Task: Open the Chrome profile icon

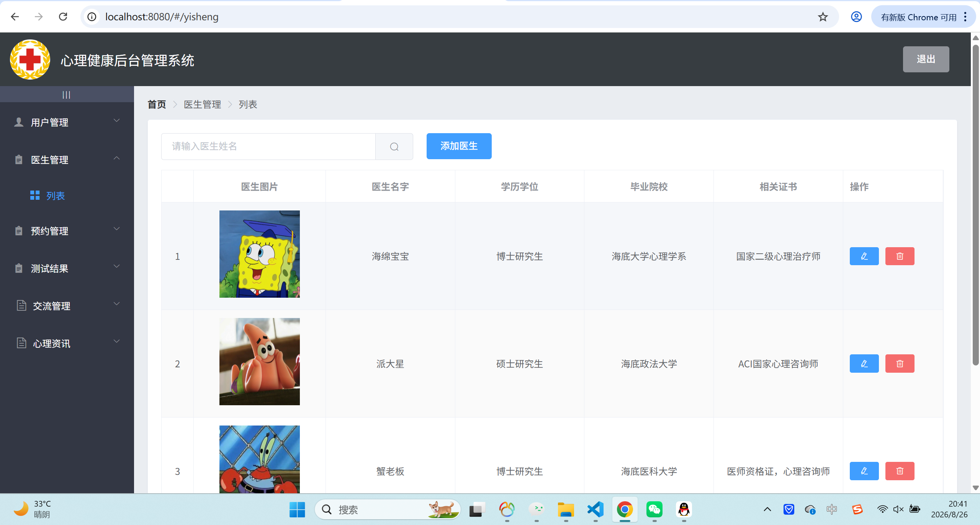Action: point(856,17)
